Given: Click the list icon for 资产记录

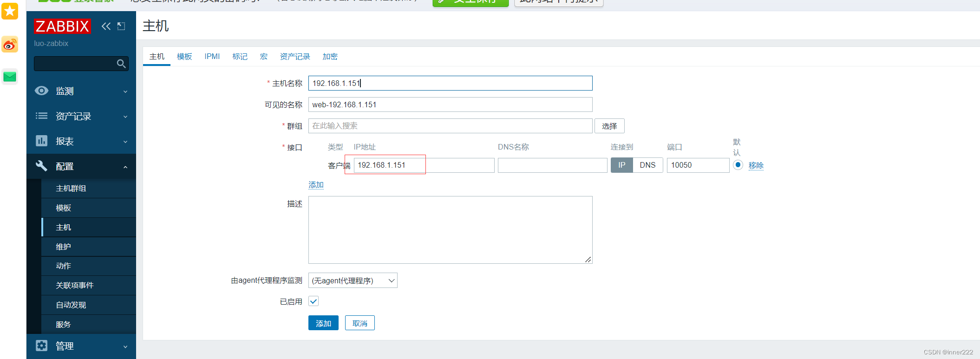Looking at the screenshot, I should [41, 116].
